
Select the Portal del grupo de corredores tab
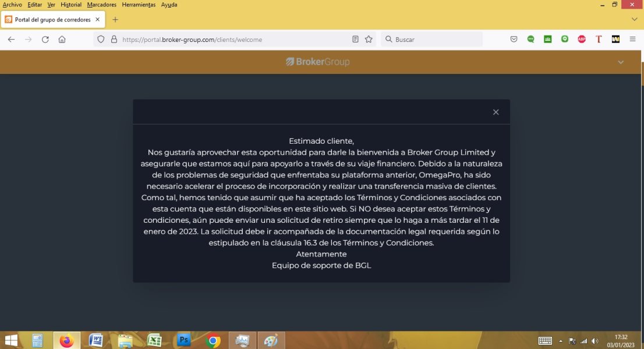(x=53, y=20)
